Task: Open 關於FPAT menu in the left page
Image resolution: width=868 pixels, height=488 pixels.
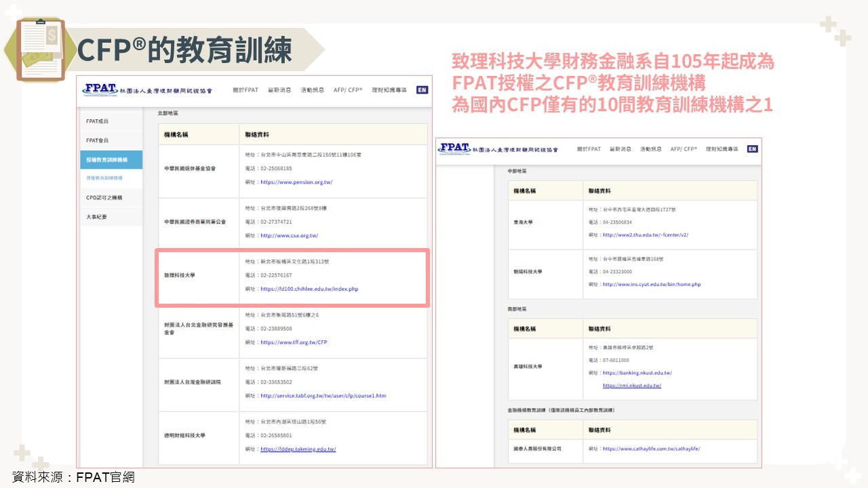Action: (245, 90)
